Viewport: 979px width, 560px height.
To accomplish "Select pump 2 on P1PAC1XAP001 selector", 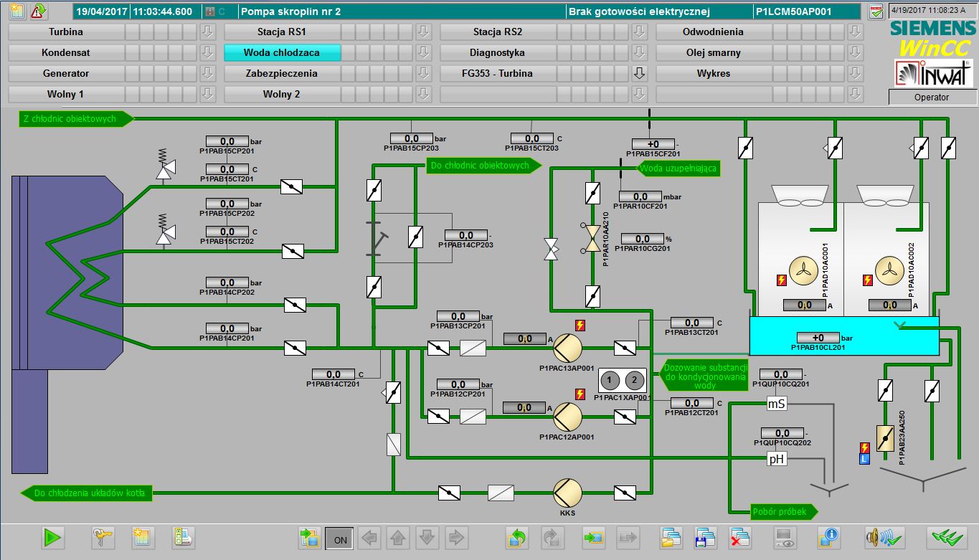I will 635,381.
